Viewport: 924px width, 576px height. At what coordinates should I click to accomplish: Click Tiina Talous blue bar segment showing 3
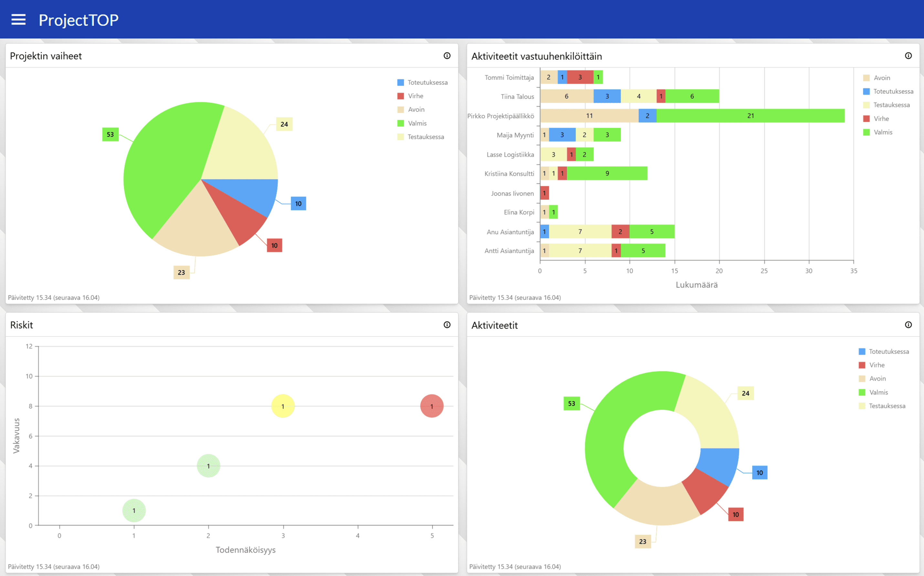607,96
